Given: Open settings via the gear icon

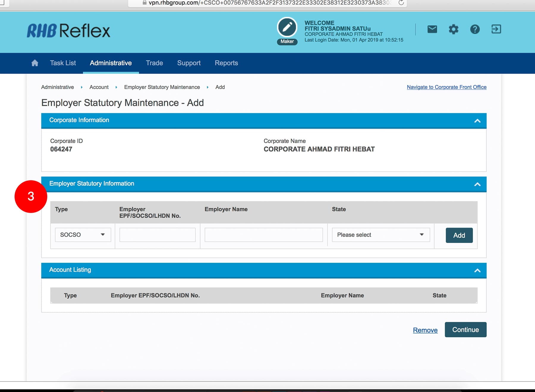Looking at the screenshot, I should 453,29.
